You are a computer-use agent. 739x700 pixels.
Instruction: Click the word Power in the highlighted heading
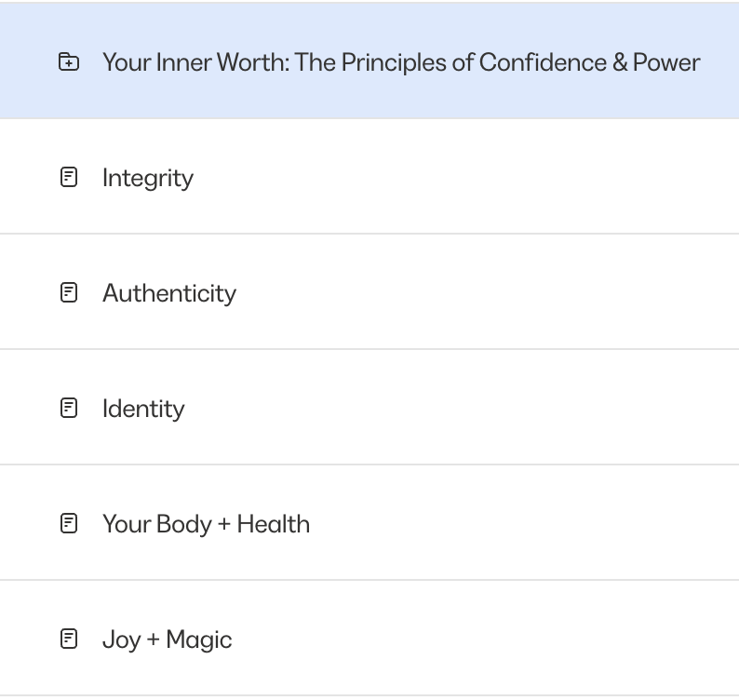[666, 62]
